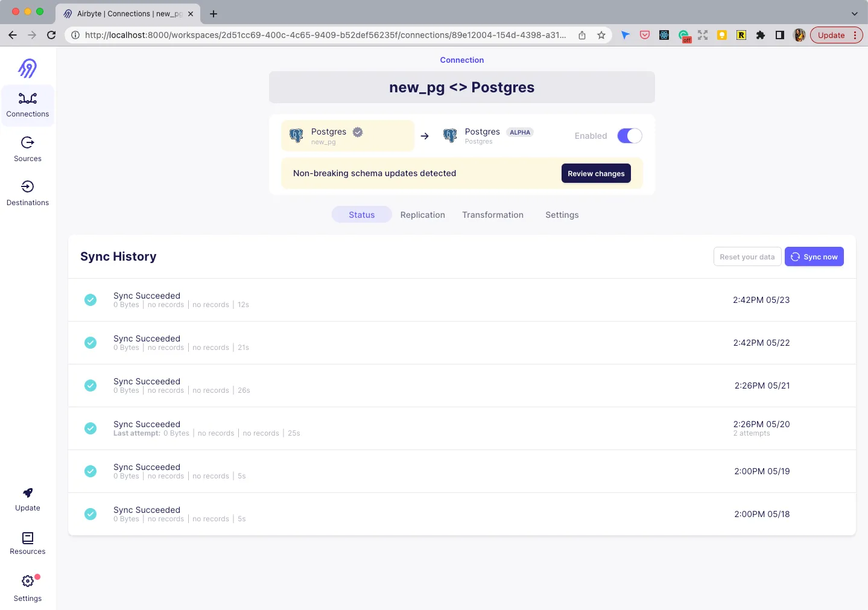Click the Sync now button
This screenshot has height=610, width=868.
814,256
